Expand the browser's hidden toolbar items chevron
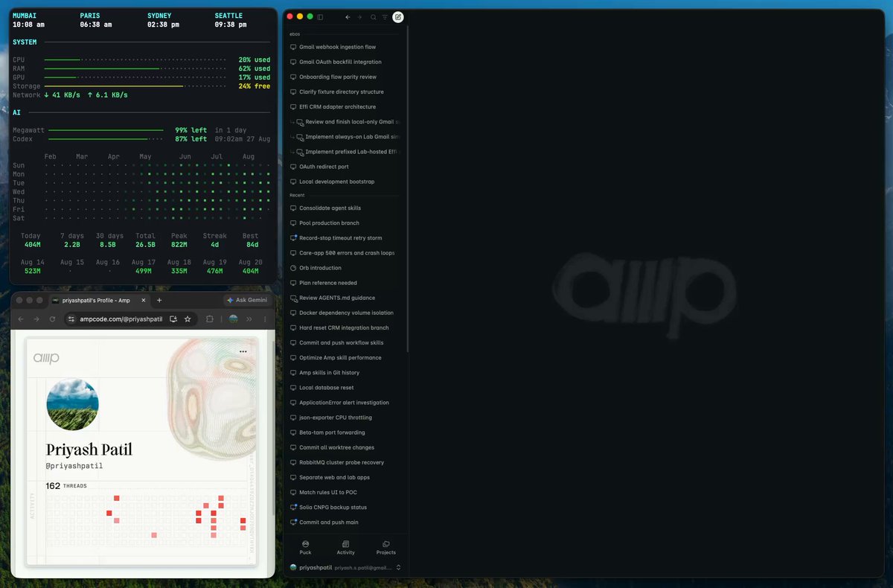The image size is (893, 588). pos(249,319)
